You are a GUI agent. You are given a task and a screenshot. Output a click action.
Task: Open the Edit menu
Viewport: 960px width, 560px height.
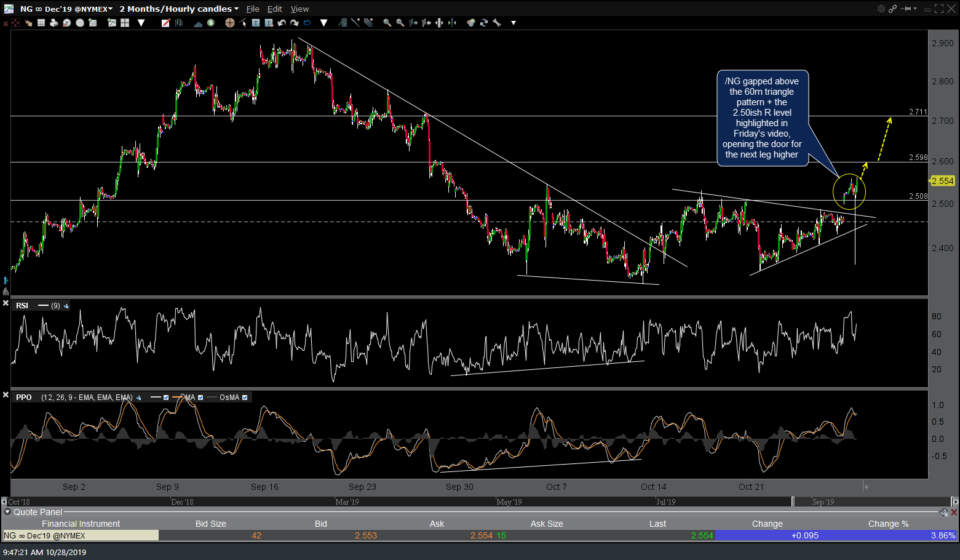[275, 9]
